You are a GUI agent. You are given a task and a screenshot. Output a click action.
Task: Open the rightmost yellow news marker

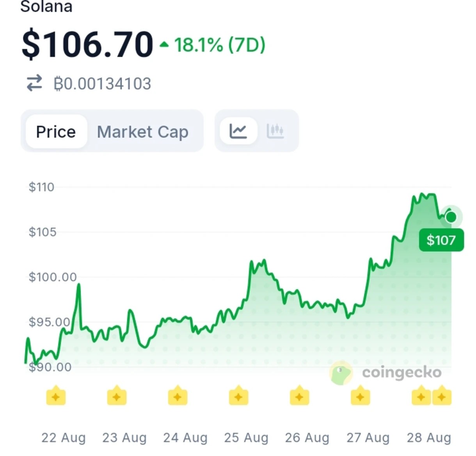442,396
